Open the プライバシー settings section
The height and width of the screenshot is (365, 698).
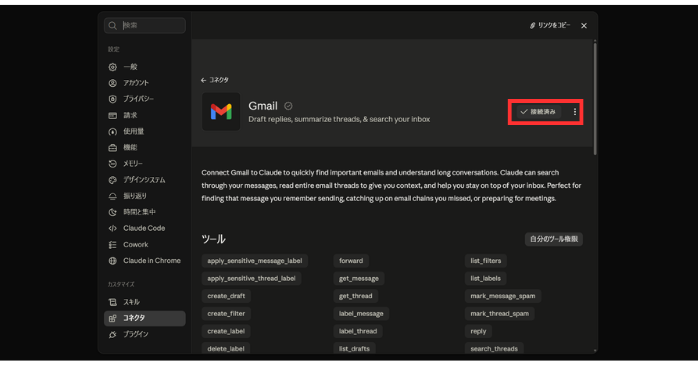pyautogui.click(x=145, y=99)
